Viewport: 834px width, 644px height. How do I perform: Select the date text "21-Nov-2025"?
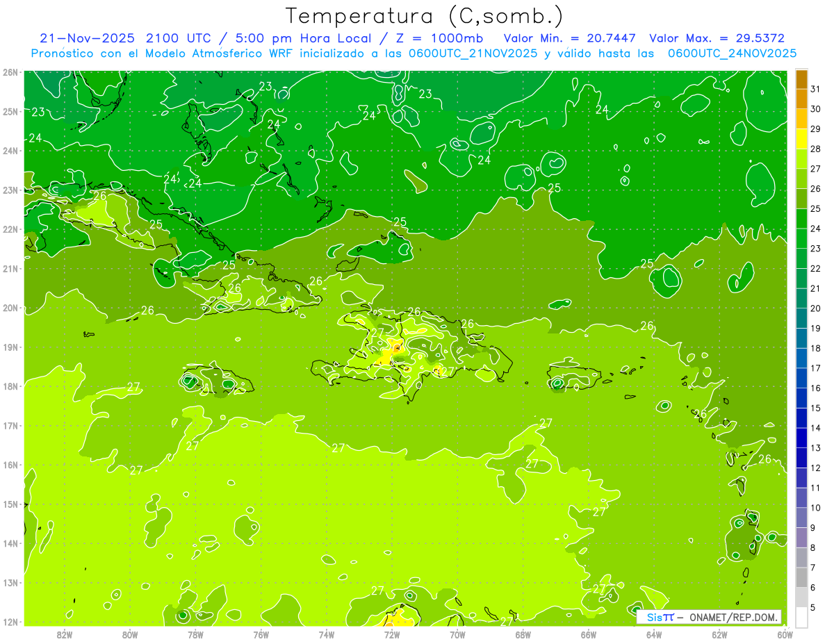pyautogui.click(x=88, y=38)
